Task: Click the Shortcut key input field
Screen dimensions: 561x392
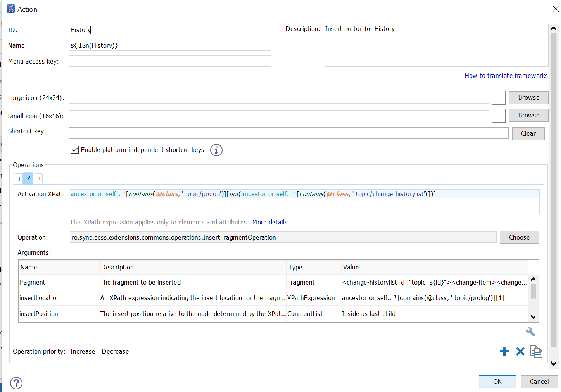Action: click(x=288, y=133)
